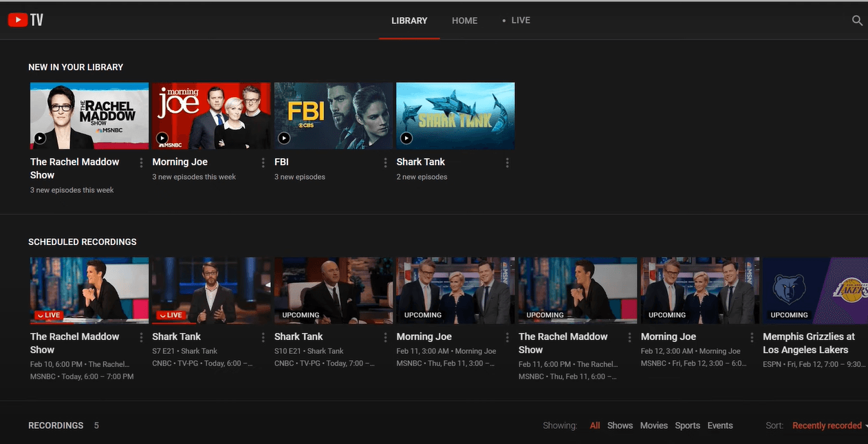The image size is (868, 444).
Task: Open the search magnifier icon
Action: (x=857, y=21)
